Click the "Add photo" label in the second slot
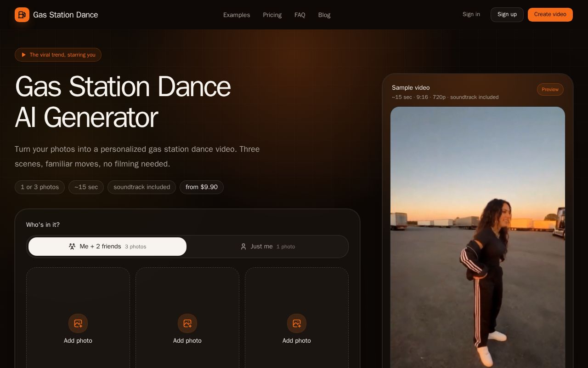 click(x=187, y=341)
